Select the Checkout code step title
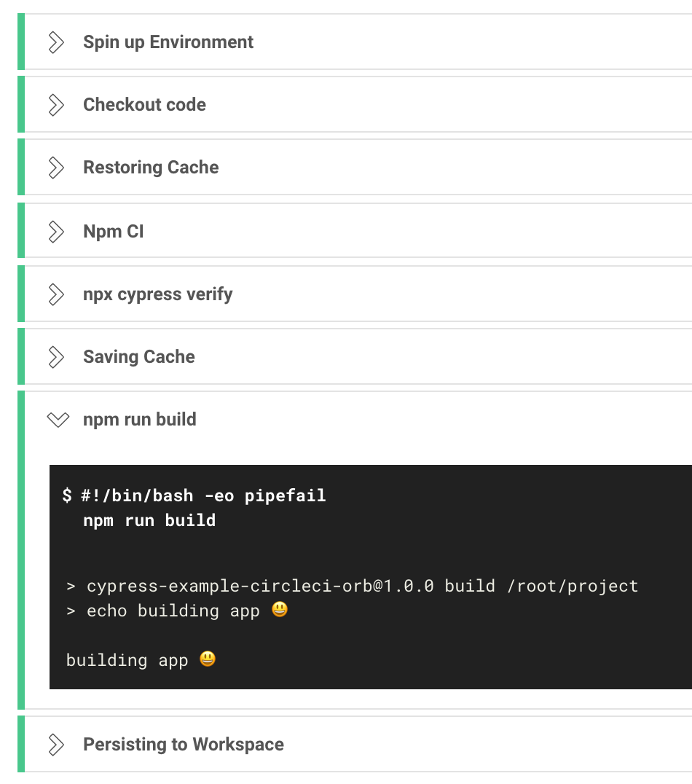This screenshot has width=692, height=784. click(144, 104)
